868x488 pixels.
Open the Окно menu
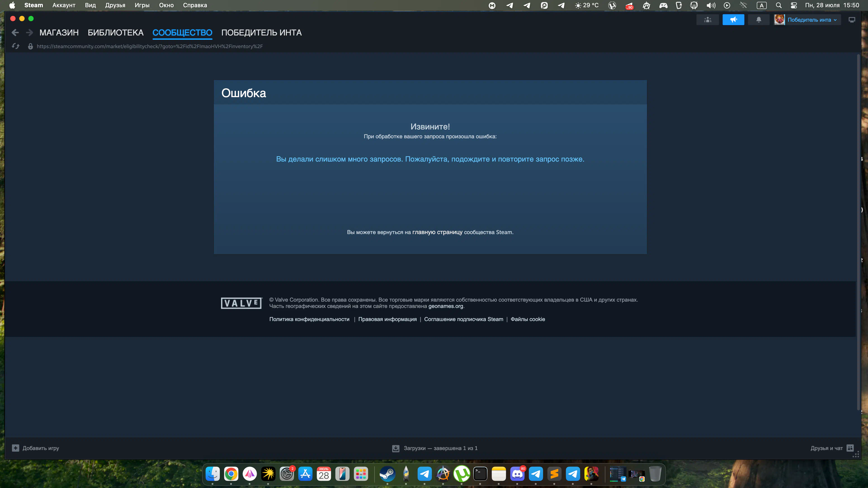166,5
